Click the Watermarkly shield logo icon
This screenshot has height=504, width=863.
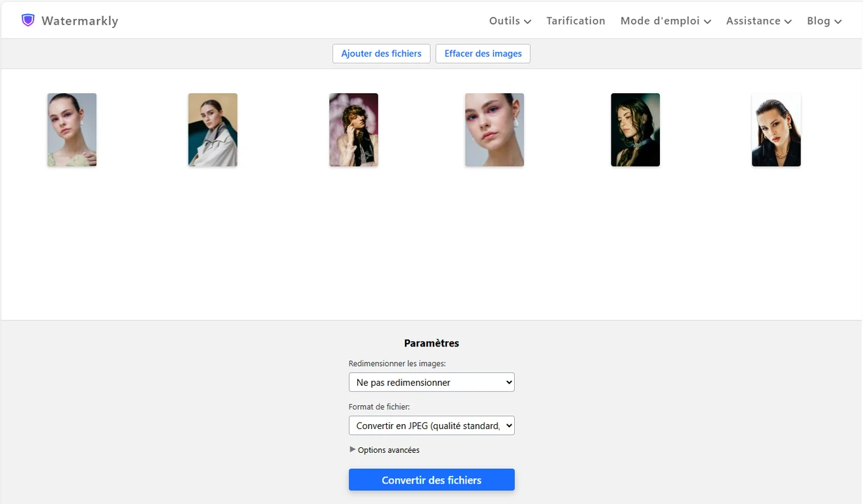pos(28,20)
